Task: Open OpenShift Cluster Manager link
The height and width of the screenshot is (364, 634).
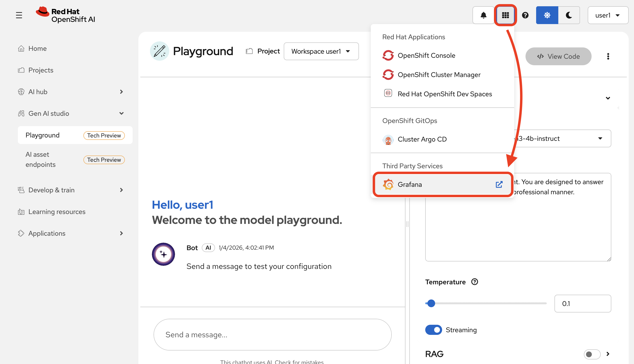Action: pos(442,75)
